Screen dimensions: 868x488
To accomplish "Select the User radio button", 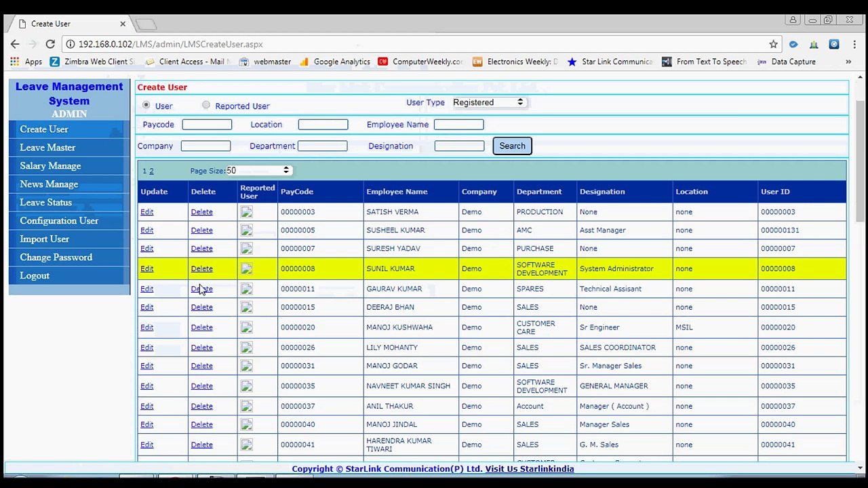I will click(x=146, y=105).
